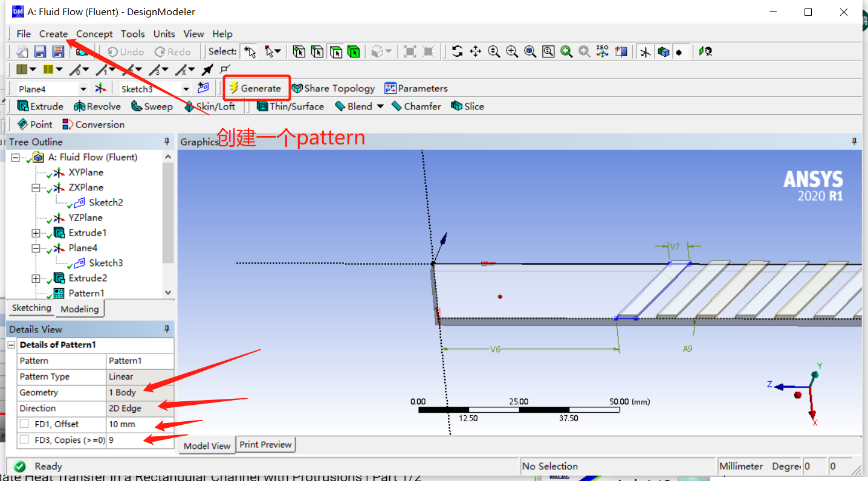Click the Magnifier Window icon
The width and height of the screenshot is (868, 481).
pos(548,52)
